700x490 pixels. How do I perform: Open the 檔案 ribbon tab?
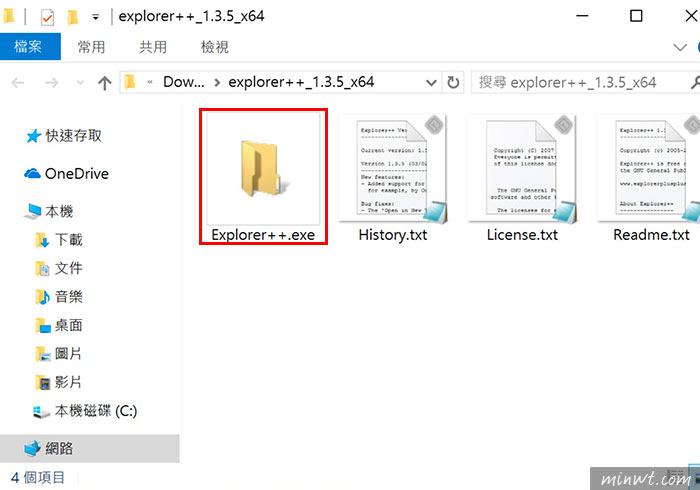click(29, 46)
